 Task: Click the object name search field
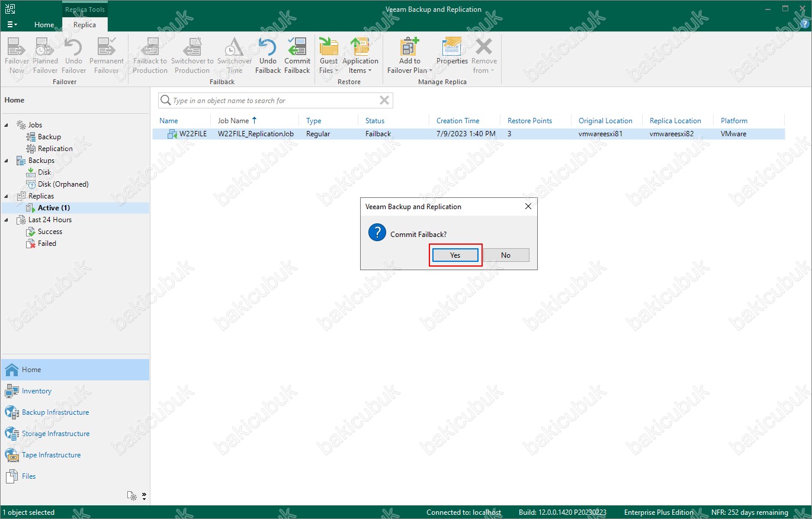(272, 101)
